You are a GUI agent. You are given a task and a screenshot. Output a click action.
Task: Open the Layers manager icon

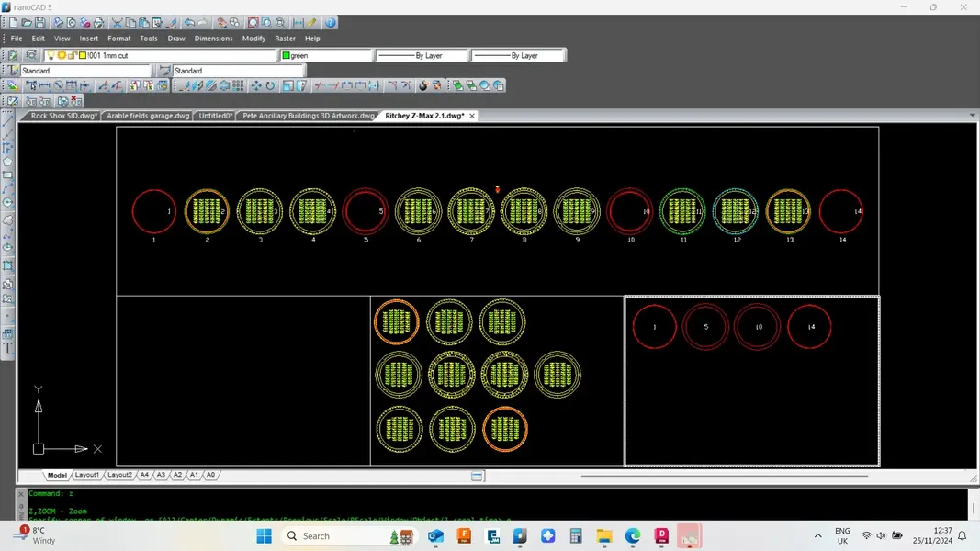coord(13,55)
